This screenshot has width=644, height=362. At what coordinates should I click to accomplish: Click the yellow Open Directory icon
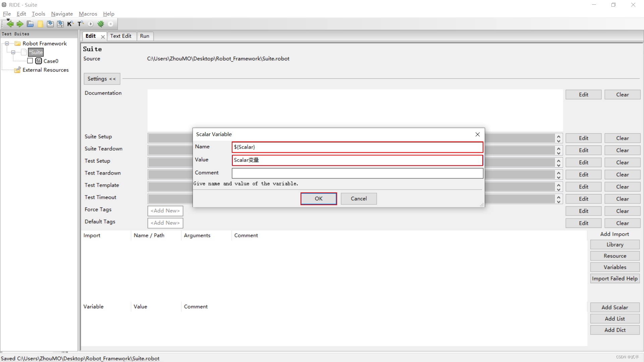(40, 24)
